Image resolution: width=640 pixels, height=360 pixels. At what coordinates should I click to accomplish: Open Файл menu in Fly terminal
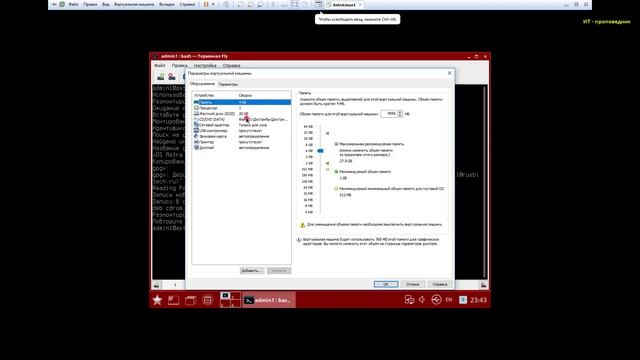160,65
